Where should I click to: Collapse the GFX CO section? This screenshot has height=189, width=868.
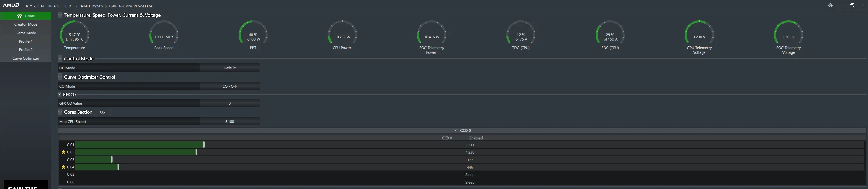pos(60,94)
